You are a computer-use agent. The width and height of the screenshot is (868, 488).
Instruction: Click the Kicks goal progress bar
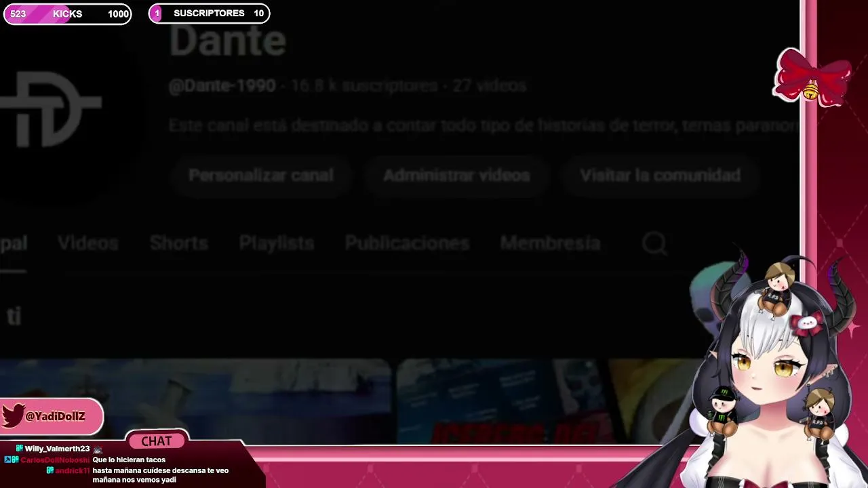[68, 14]
